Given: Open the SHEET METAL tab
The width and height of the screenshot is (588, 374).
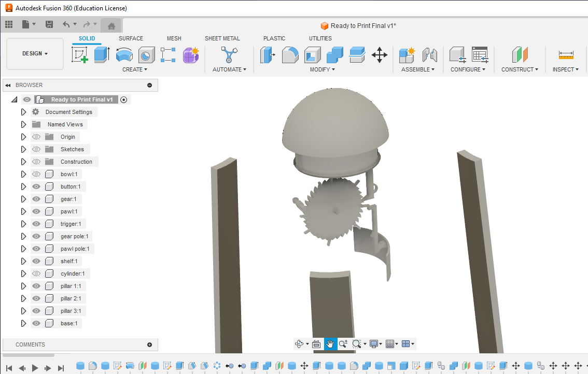Looking at the screenshot, I should point(222,38).
